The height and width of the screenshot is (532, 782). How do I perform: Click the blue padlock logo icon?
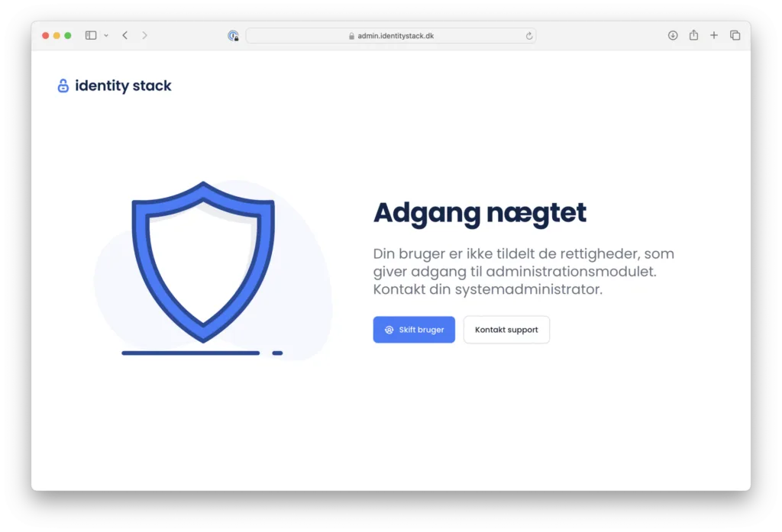63,85
